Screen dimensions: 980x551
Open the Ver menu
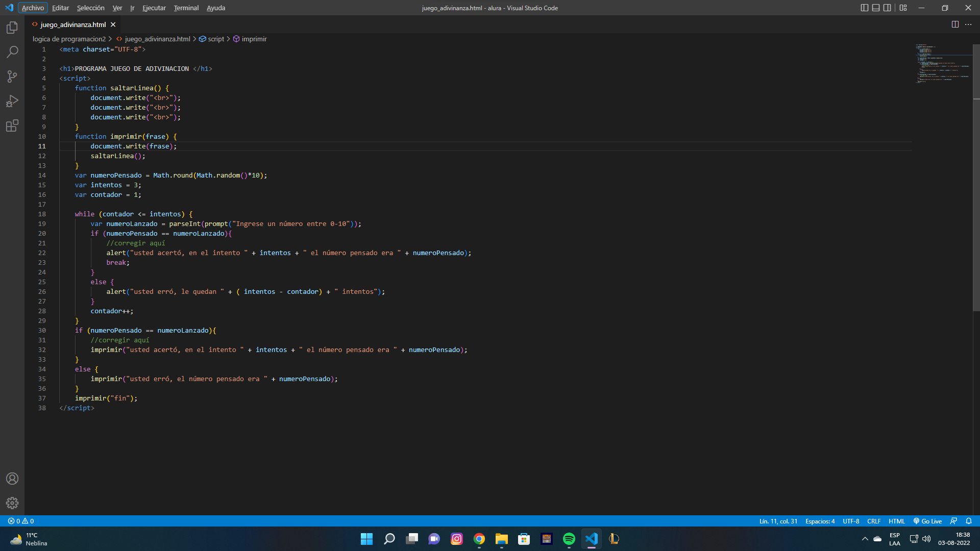[x=117, y=8]
